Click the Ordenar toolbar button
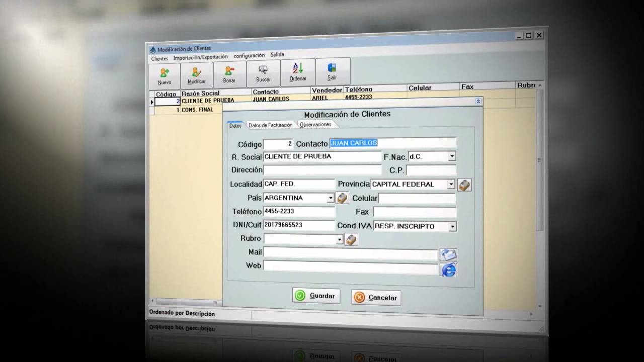This screenshot has width=644, height=362. (x=298, y=72)
